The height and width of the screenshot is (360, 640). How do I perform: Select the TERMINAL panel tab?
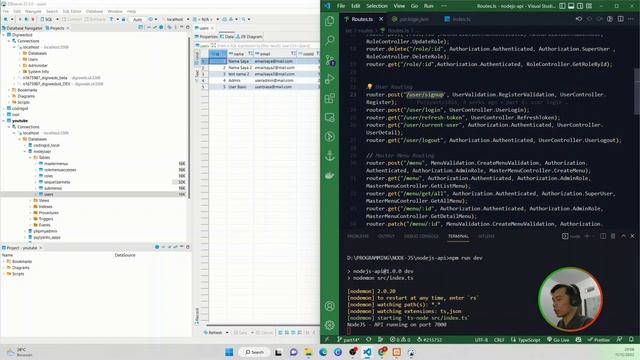tap(458, 236)
